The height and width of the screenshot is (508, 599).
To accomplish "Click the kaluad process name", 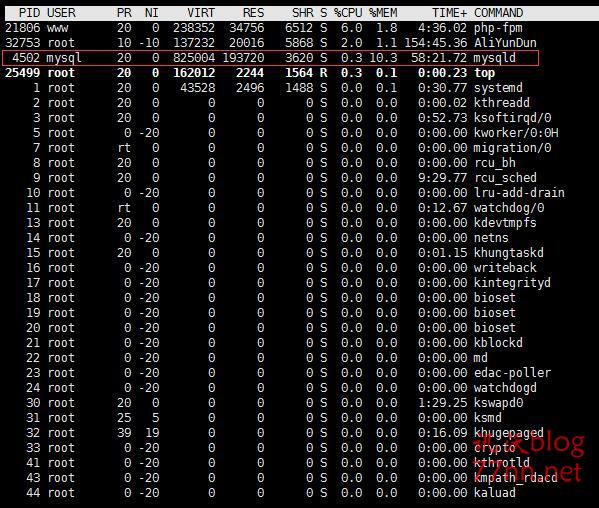I will [x=495, y=492].
